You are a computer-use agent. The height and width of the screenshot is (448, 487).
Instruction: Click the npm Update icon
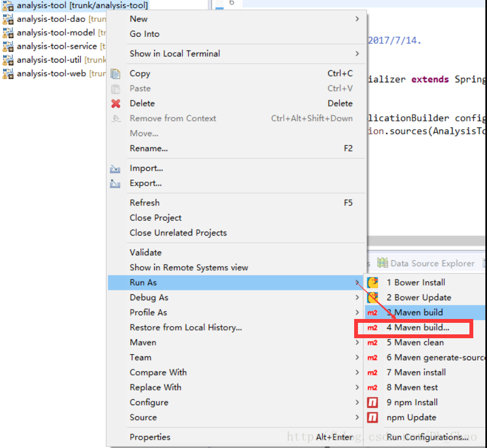tap(372, 418)
